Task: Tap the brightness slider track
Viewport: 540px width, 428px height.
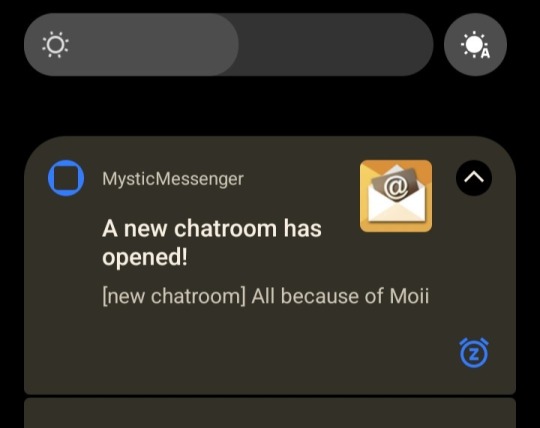Action: pyautogui.click(x=229, y=45)
